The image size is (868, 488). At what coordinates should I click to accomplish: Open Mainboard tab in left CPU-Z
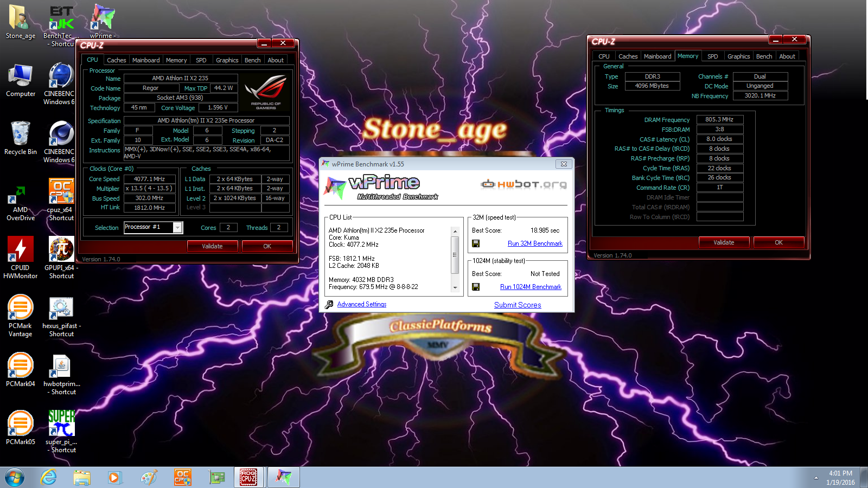(x=146, y=60)
